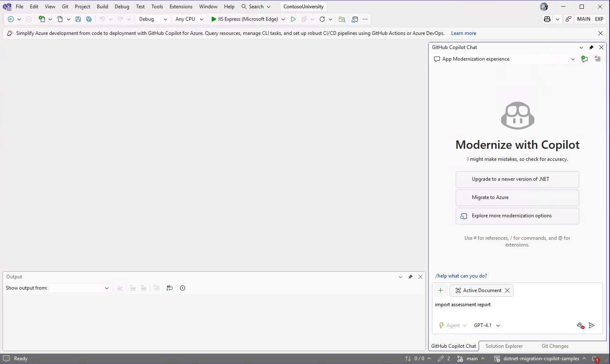Click the Save All toolbar icon
The width and height of the screenshot is (610, 364).
pos(89,19)
